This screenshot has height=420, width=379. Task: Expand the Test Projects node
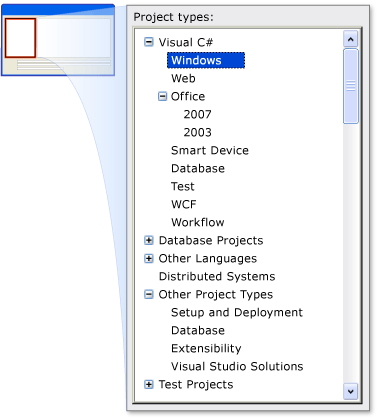coord(149,384)
